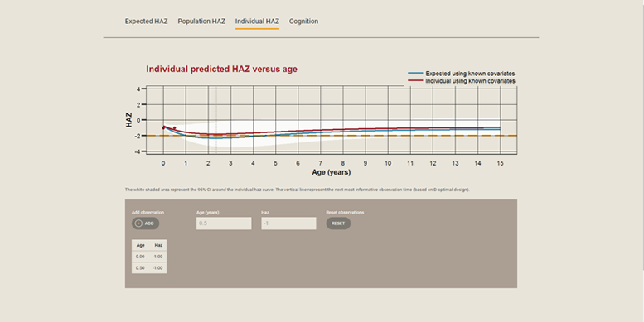This screenshot has height=322, width=644.
Task: Click the 95% CI explanatory caption text
Action: tap(297, 190)
